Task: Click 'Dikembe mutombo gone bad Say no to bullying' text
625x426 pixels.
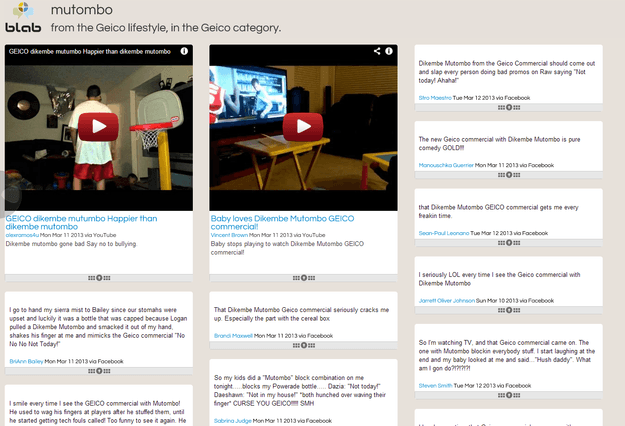Action: 71,244
